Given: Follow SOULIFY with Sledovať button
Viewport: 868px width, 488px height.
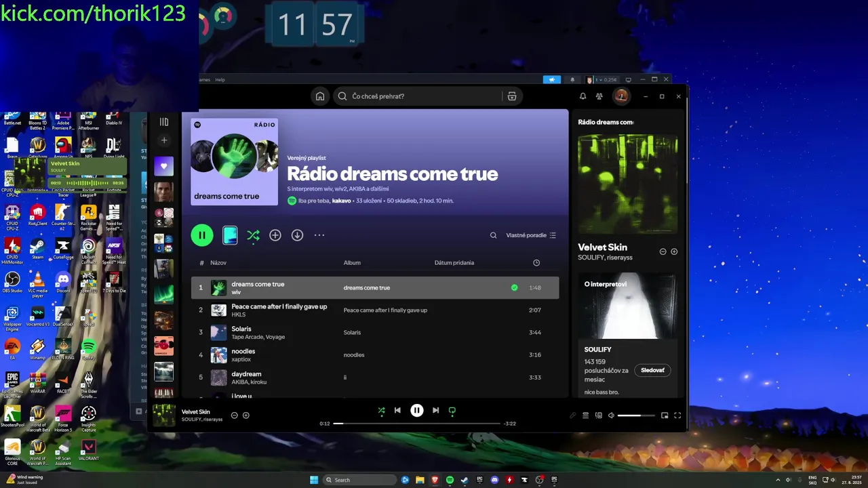Looking at the screenshot, I should click(x=653, y=370).
